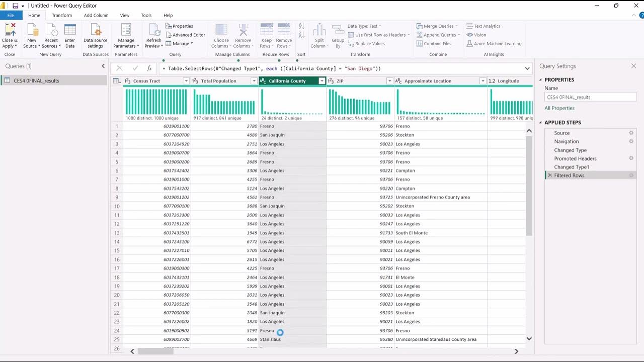
Task: Open Azure Machine Learning
Action: 494,44
